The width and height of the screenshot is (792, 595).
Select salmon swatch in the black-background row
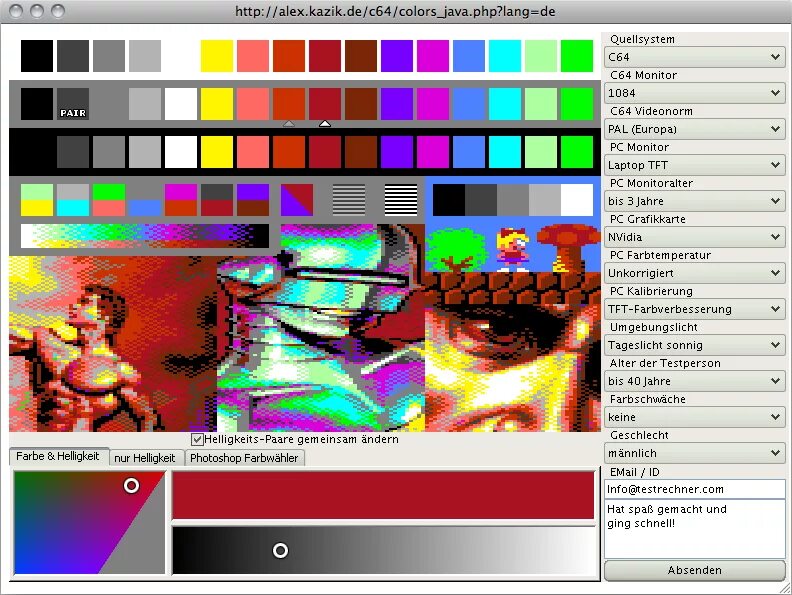coord(253,152)
